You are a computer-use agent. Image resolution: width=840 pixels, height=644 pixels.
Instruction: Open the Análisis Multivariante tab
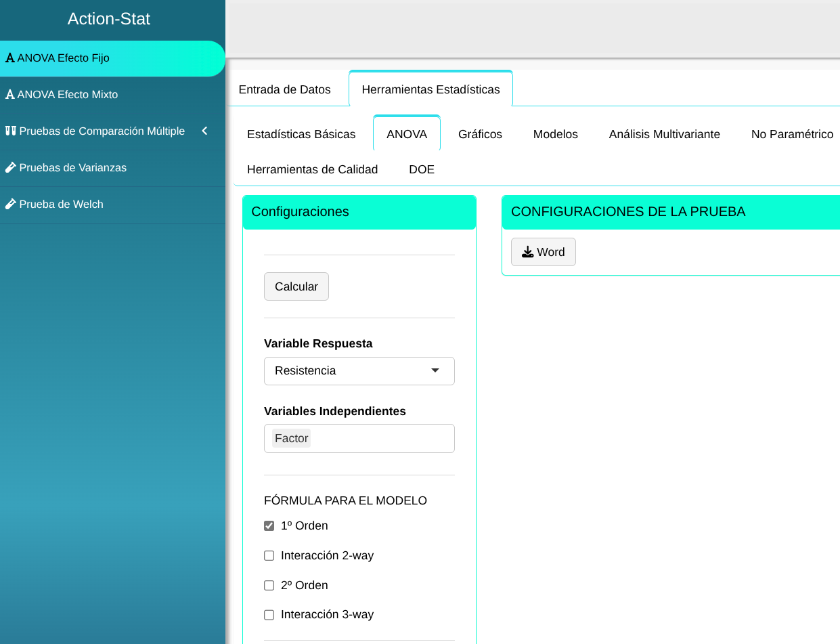(x=664, y=134)
